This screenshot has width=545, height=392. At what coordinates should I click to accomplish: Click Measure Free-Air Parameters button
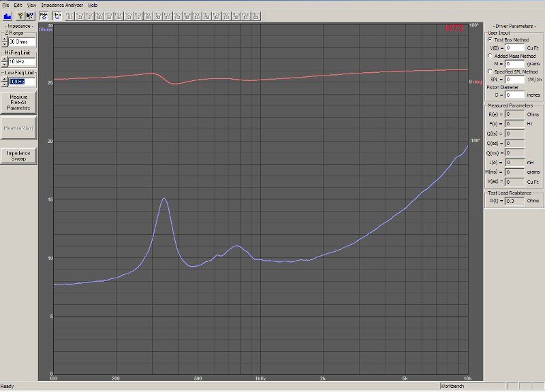click(18, 103)
